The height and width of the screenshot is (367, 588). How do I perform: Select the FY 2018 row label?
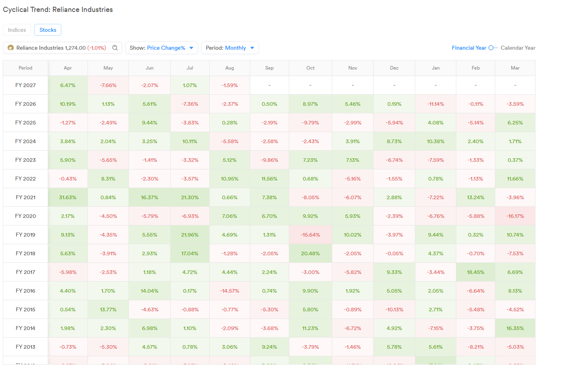[25, 253]
